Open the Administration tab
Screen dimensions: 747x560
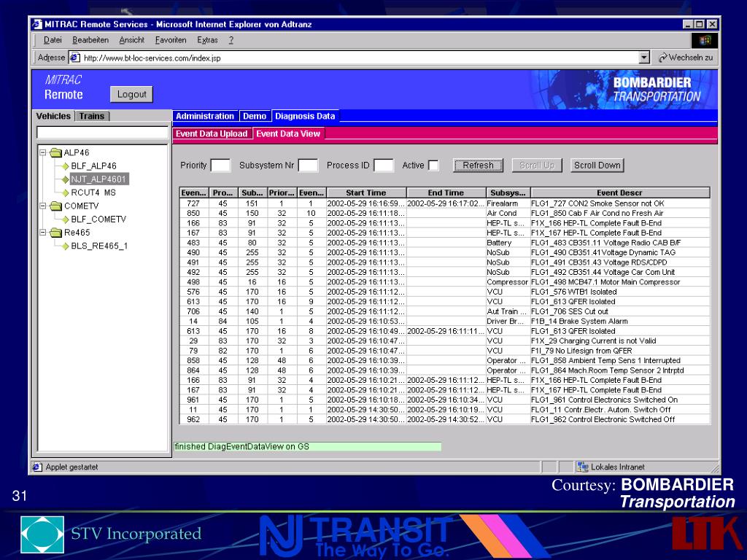tap(205, 116)
